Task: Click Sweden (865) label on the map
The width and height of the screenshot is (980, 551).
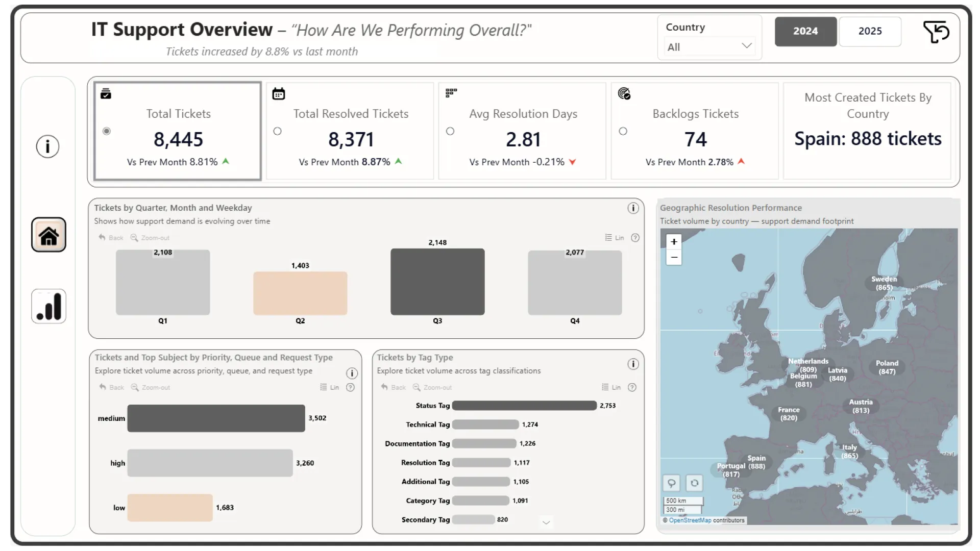Action: (884, 283)
